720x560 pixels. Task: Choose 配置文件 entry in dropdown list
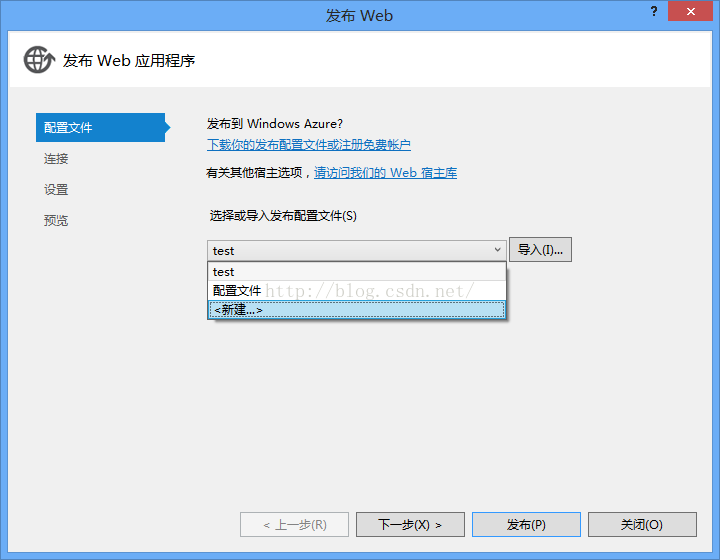pyautogui.click(x=356, y=291)
